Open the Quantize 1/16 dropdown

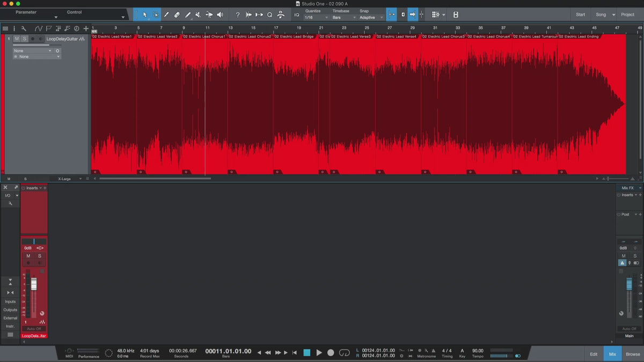(x=316, y=18)
